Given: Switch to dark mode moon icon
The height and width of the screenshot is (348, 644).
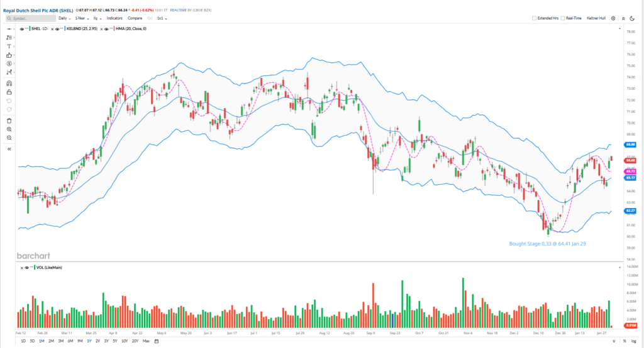Looking at the screenshot, I should (631, 19).
